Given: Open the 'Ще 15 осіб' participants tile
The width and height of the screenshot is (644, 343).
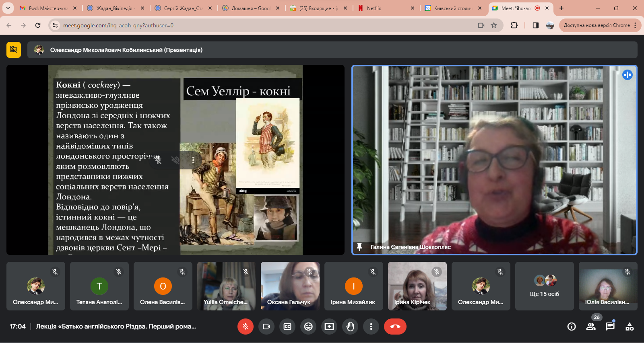Looking at the screenshot, I should 544,286.
